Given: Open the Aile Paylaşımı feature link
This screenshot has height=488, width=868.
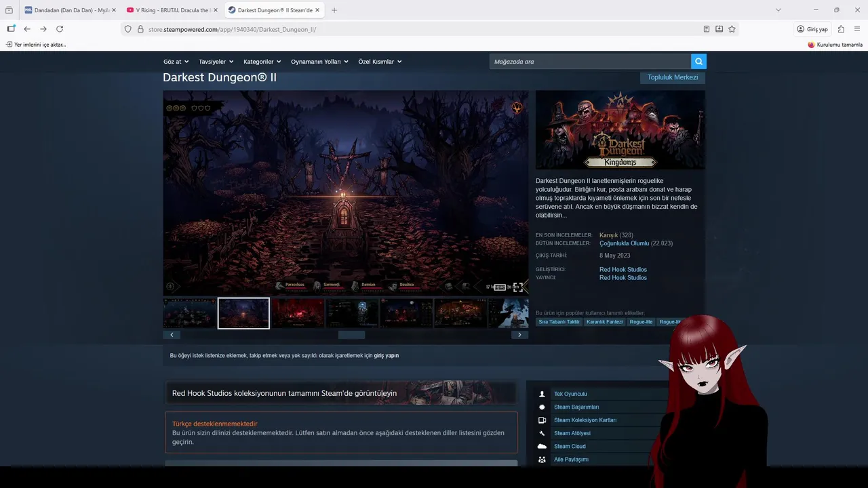Looking at the screenshot, I should [571, 460].
